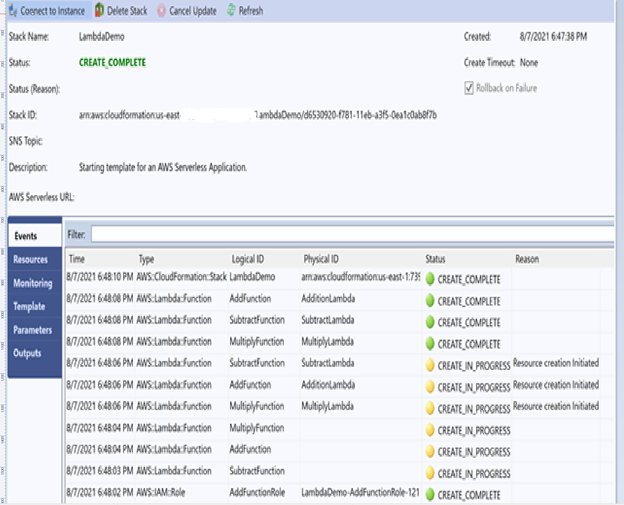Viewport: 624px width, 505px height.
Task: Click green status icon in AddFunctionRole row
Action: pos(430,495)
